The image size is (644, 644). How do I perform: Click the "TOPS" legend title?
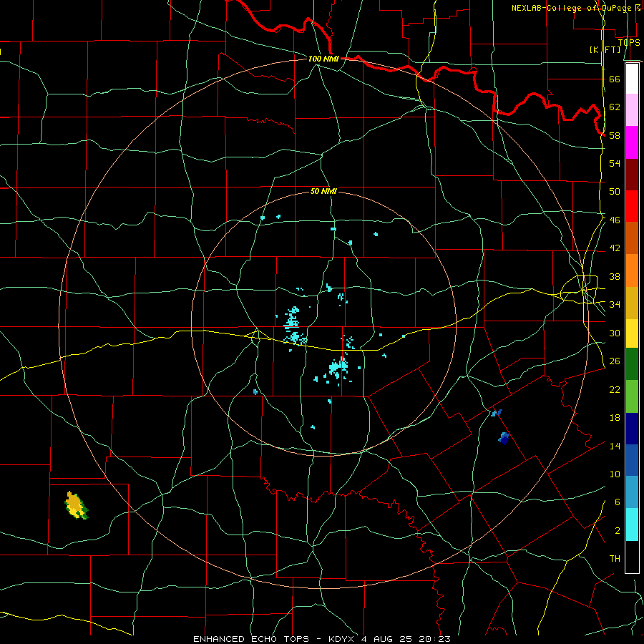(629, 42)
